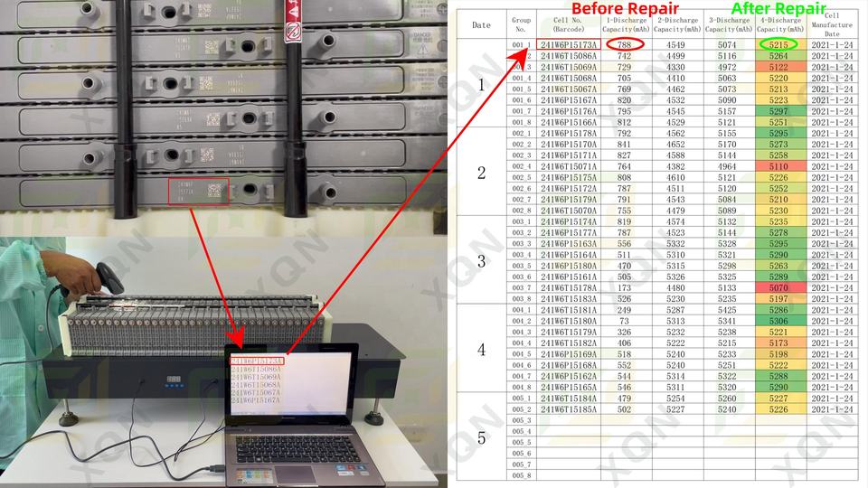The height and width of the screenshot is (488, 868).
Task: Select the green 4-Discharge cell 5306
Action: click(x=778, y=321)
